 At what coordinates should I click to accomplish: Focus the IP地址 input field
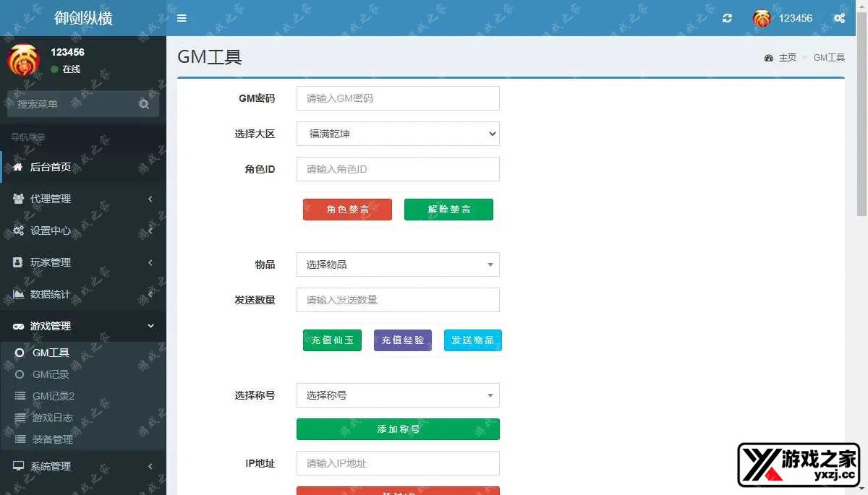398,463
